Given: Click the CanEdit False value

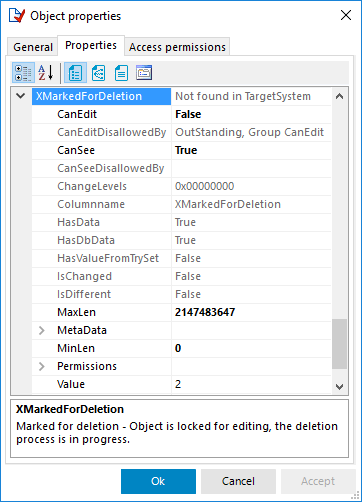Looking at the screenshot, I should pos(188,114).
